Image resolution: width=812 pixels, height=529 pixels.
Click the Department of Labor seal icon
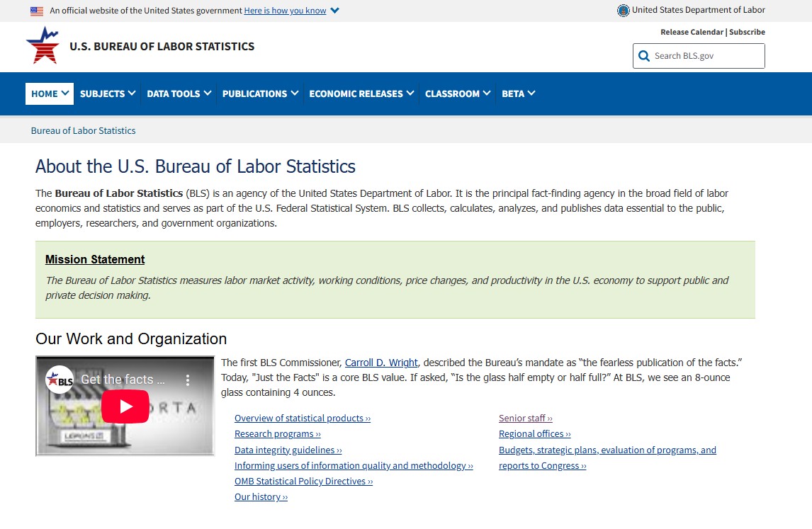pos(623,11)
